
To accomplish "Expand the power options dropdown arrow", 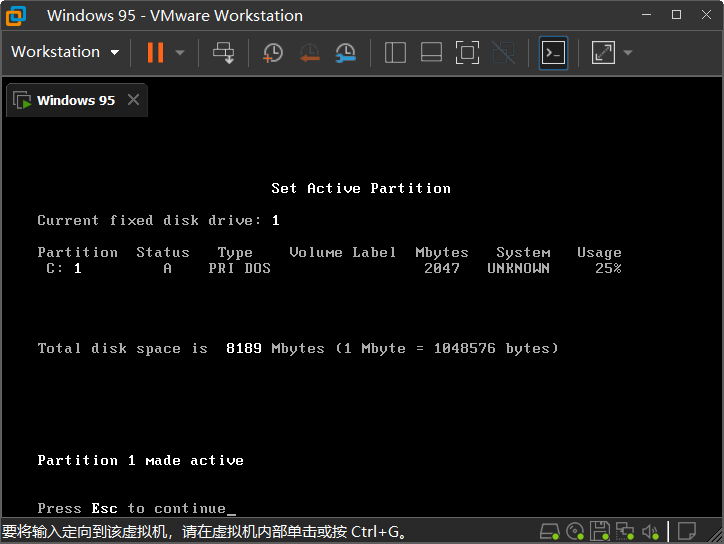I will [180, 53].
